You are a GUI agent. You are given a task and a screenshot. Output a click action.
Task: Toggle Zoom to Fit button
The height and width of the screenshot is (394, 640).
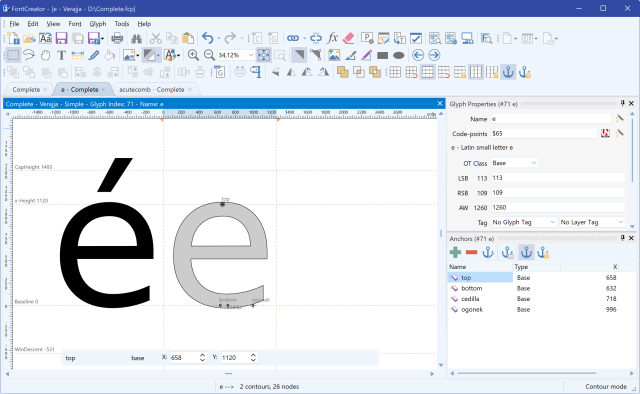click(x=264, y=55)
